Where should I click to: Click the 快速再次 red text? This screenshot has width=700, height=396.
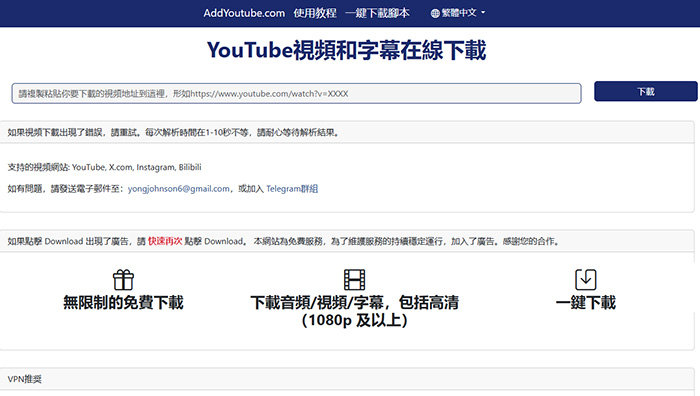165,241
